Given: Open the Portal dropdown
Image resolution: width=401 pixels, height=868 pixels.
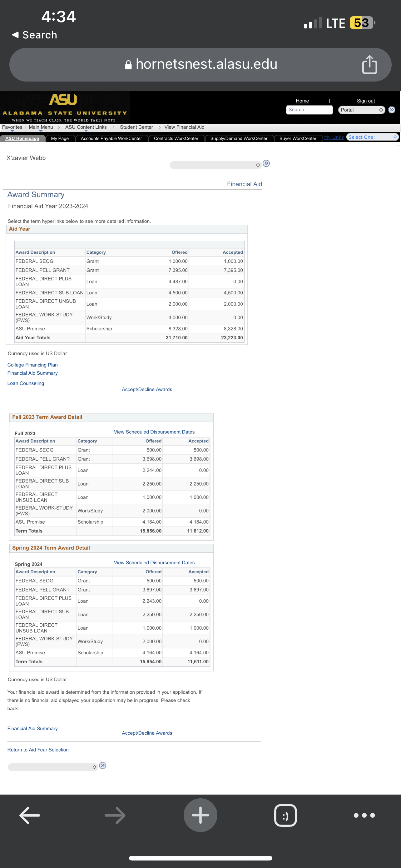Looking at the screenshot, I should click(362, 110).
